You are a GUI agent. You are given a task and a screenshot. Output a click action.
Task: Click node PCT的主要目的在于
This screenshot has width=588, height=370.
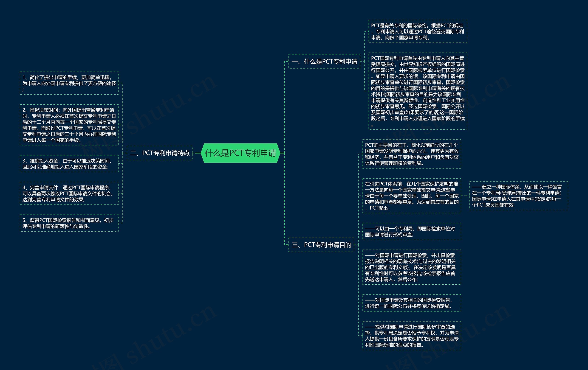point(412,154)
